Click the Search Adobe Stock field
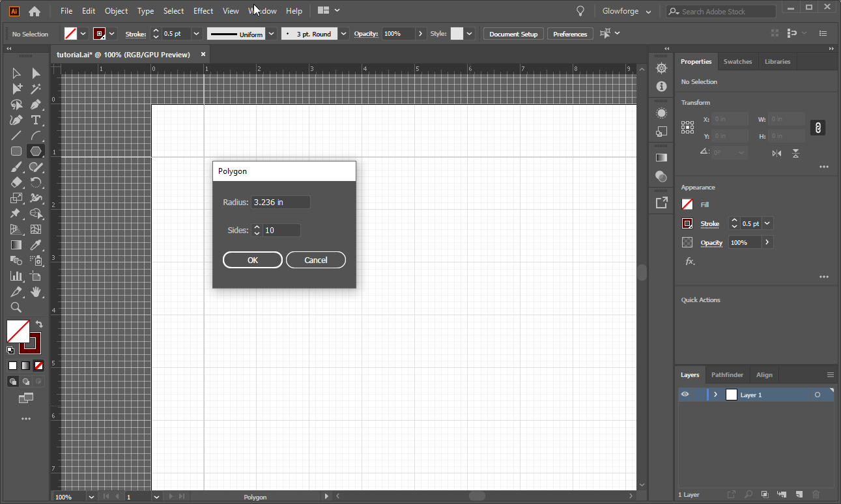 (721, 11)
